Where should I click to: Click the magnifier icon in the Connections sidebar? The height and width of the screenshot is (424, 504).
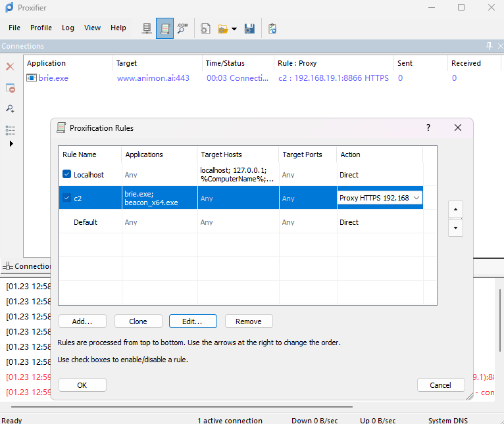click(x=10, y=108)
